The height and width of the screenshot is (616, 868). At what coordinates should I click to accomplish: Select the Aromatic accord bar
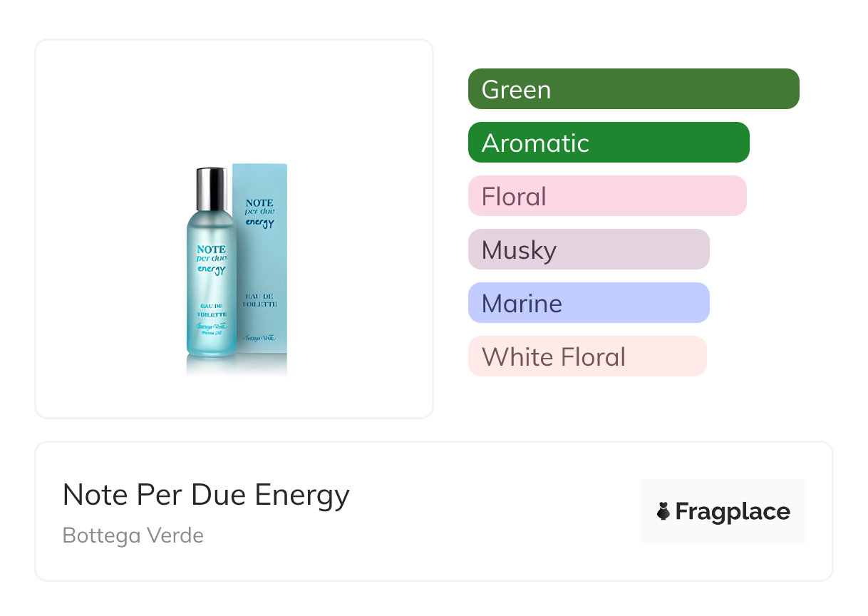(608, 143)
